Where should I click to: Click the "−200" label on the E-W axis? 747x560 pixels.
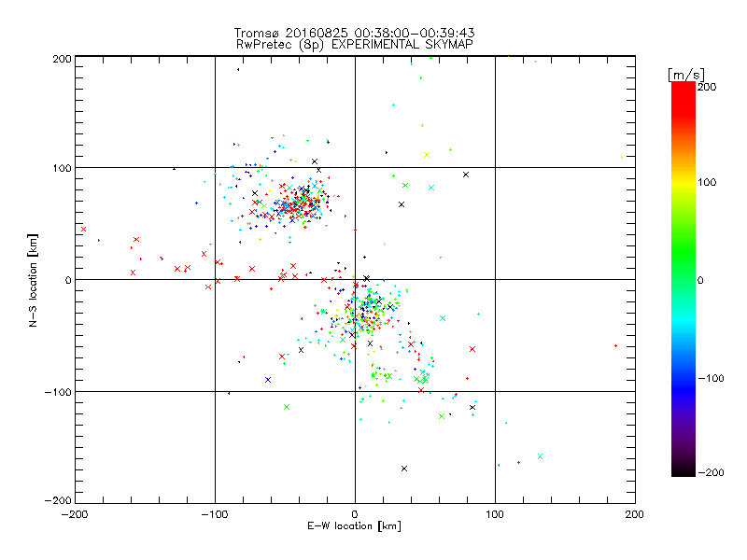[x=75, y=514]
